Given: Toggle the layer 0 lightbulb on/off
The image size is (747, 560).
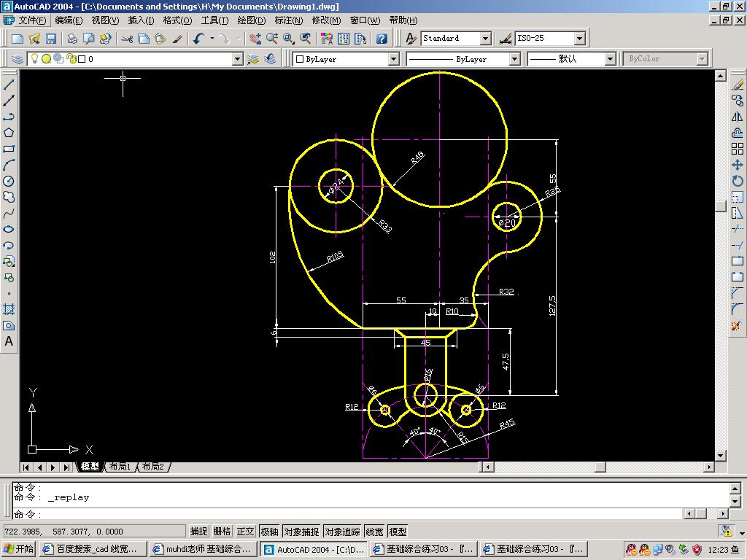Looking at the screenshot, I should [34, 58].
